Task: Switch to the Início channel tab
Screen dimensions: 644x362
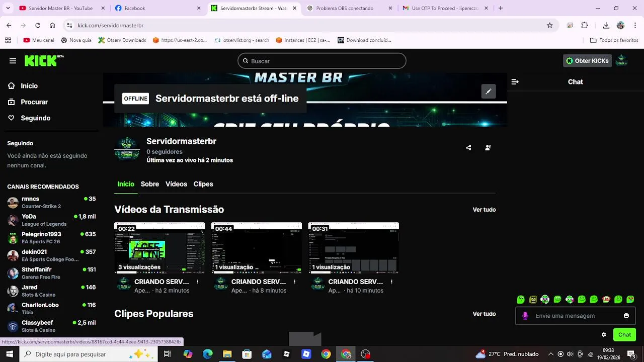Action: (x=126, y=184)
